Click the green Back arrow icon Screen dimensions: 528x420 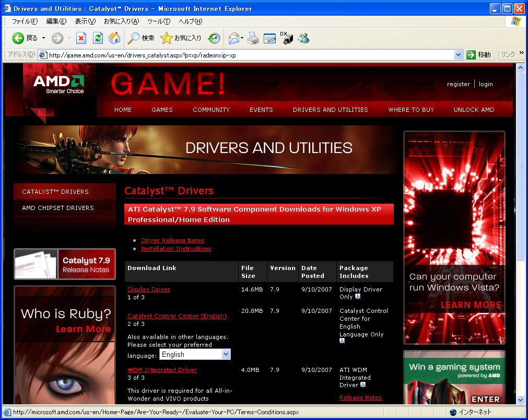(x=18, y=38)
